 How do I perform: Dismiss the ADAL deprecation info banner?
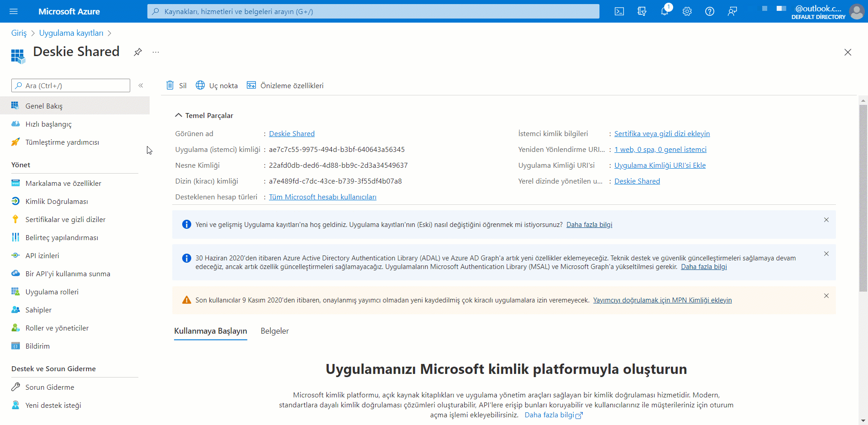(x=826, y=254)
